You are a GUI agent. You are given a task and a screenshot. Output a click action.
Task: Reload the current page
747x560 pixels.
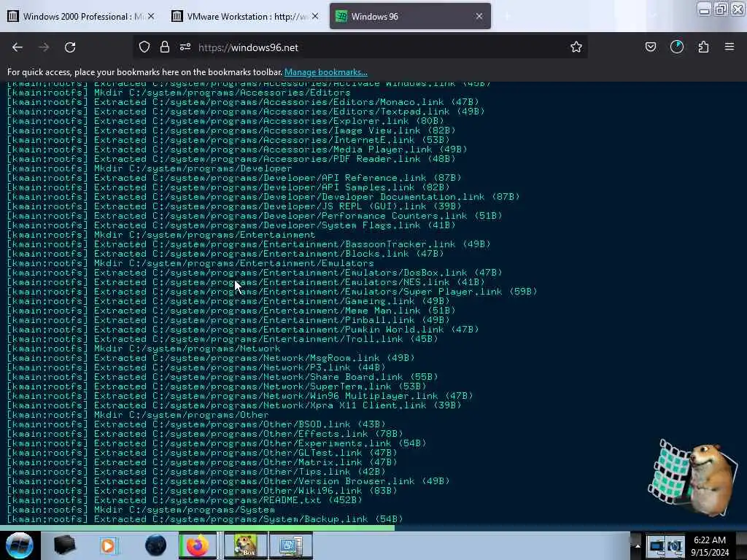coord(70,47)
